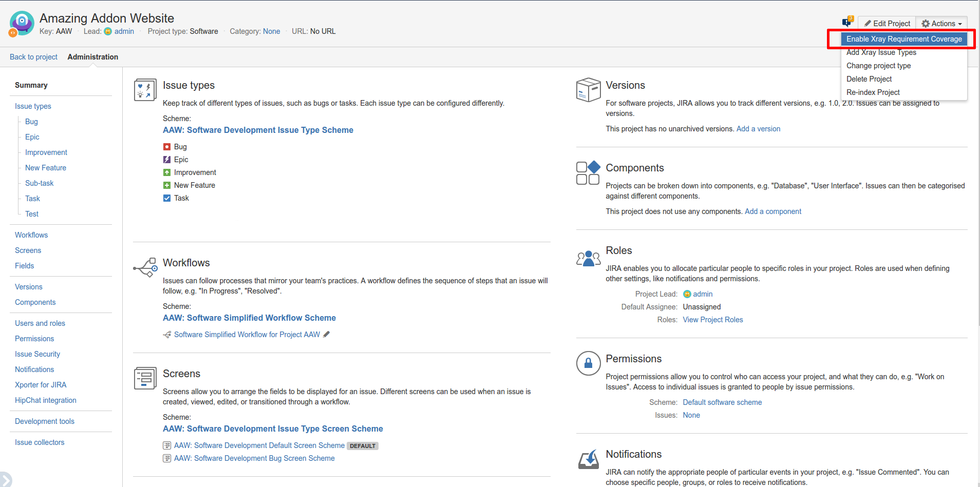
Task: Open AAW Issue Type Screen Scheme link
Action: coord(273,429)
